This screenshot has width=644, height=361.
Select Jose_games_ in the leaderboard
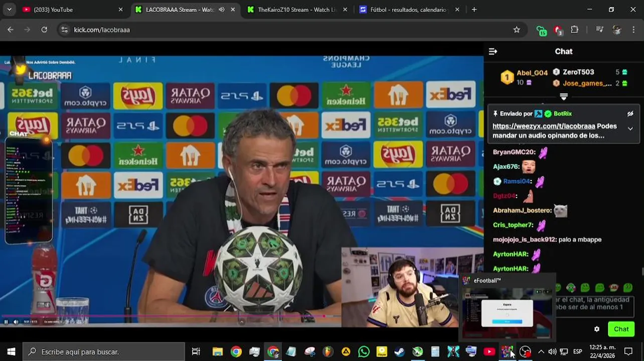pos(587,83)
